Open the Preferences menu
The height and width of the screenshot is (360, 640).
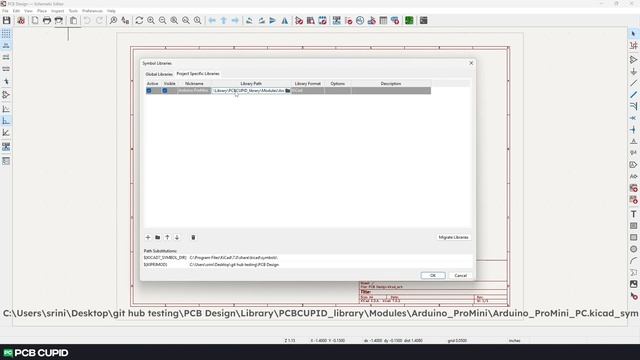[x=92, y=11]
